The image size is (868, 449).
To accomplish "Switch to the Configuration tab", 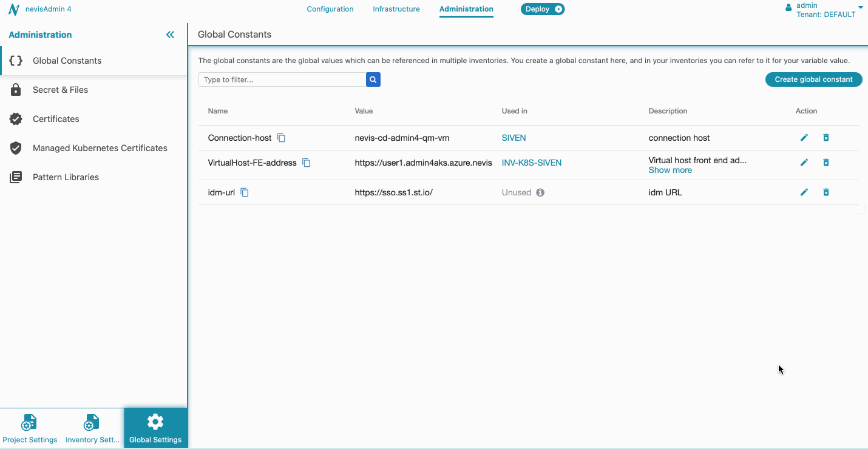I will coord(330,9).
